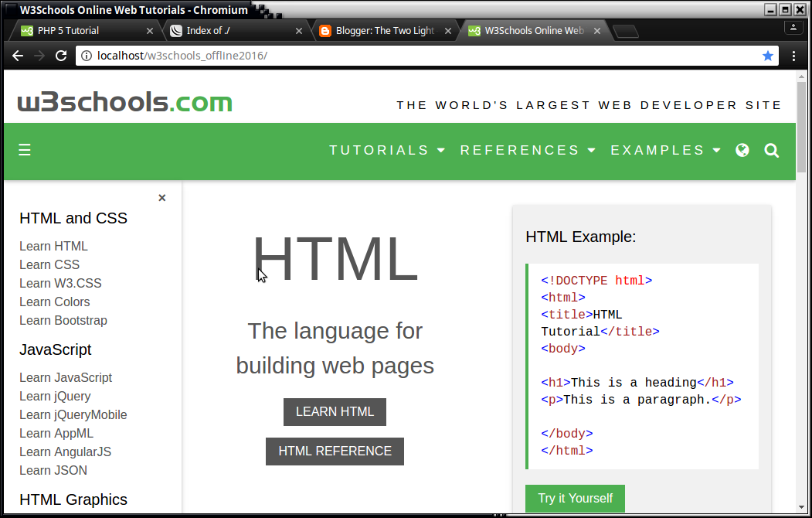Viewport: 812px width, 518px height.
Task: Close the sidebar with the X icon
Action: pyautogui.click(x=162, y=198)
